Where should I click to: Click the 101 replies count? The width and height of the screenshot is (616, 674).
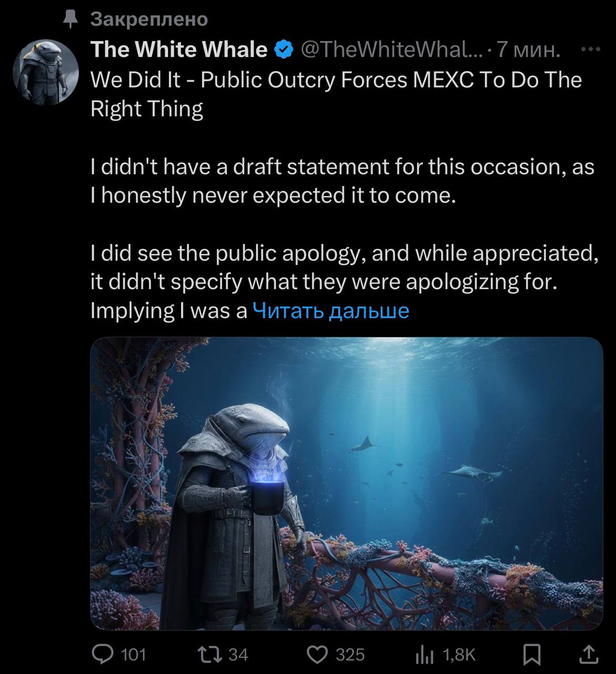pyautogui.click(x=133, y=655)
